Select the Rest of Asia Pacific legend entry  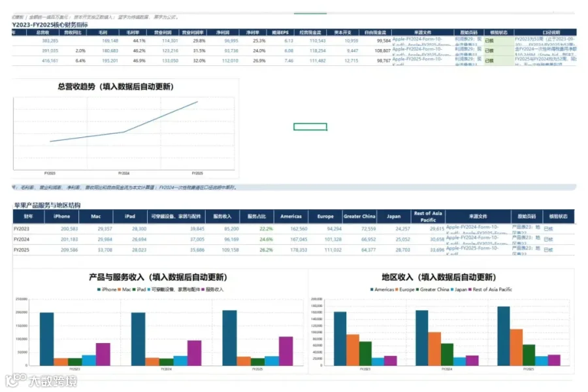(490, 289)
